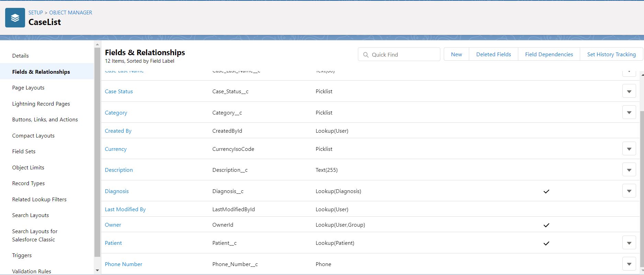
Task: Expand the Category row action menu
Action: pos(629,112)
